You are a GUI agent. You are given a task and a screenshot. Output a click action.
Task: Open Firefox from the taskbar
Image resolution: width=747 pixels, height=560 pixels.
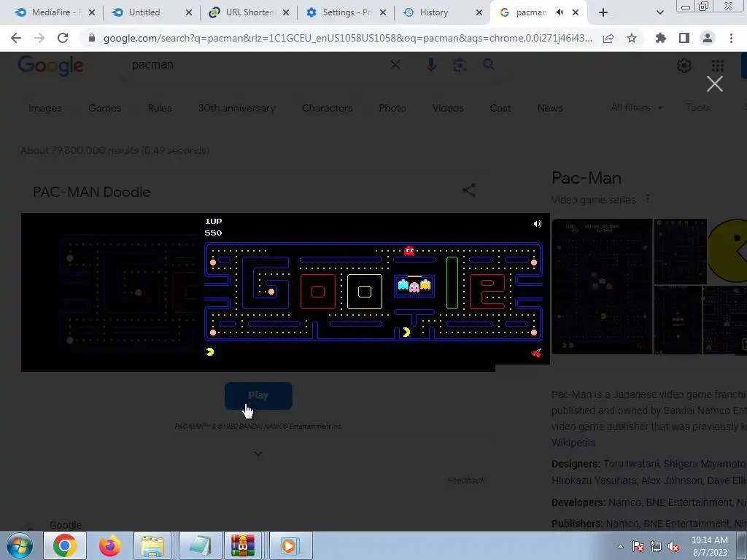point(109,545)
